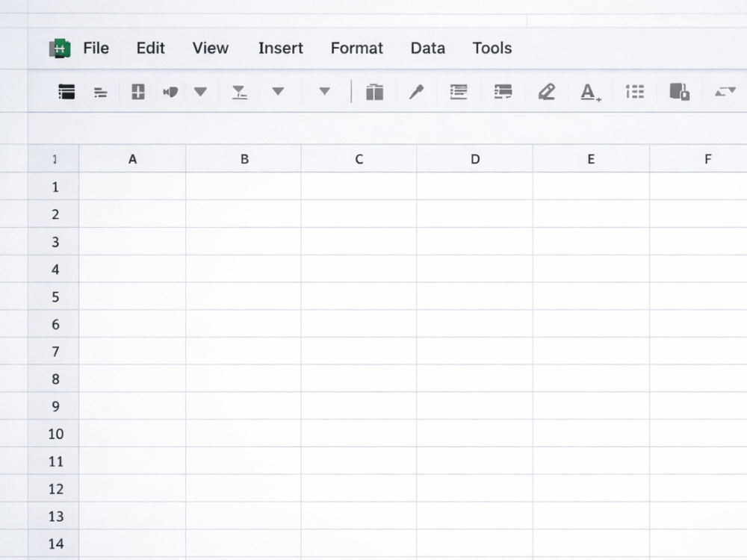
Task: Select column E header
Action: (x=591, y=158)
